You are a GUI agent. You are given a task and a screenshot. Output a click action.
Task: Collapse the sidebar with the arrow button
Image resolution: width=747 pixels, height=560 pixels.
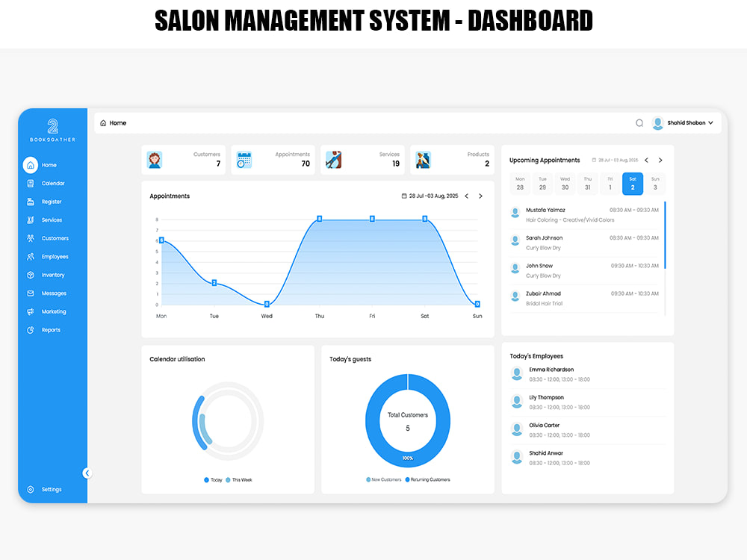pos(87,473)
